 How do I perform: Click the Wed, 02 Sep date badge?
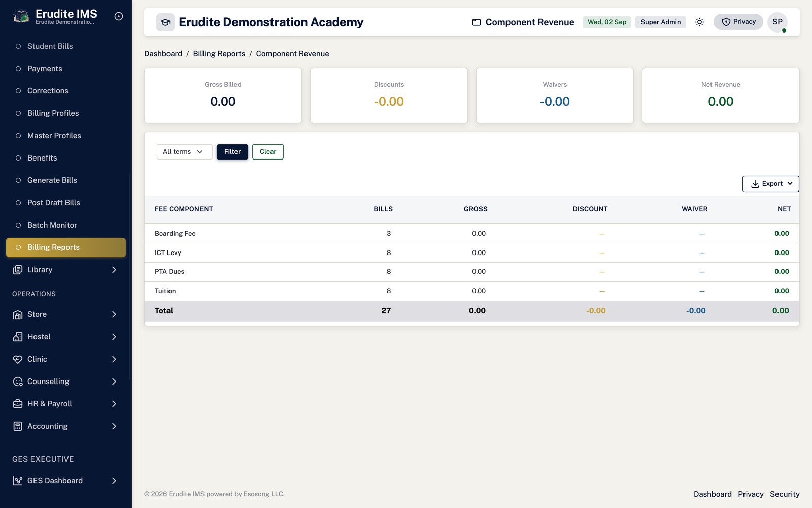tap(607, 22)
